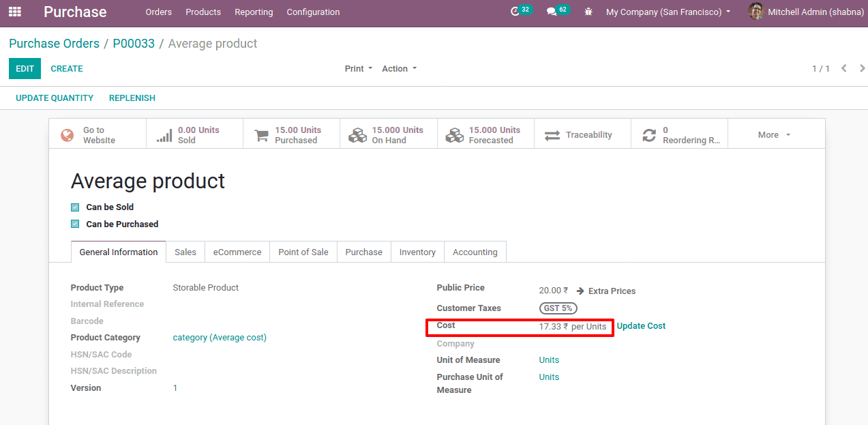Screen dimensions: 868x425
Task: Click the 17.33 ₹ per Units cost value
Action: 573,327
